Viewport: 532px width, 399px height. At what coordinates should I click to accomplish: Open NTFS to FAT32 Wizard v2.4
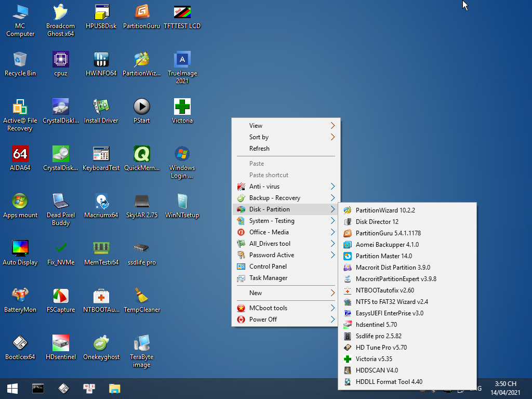tap(407, 302)
